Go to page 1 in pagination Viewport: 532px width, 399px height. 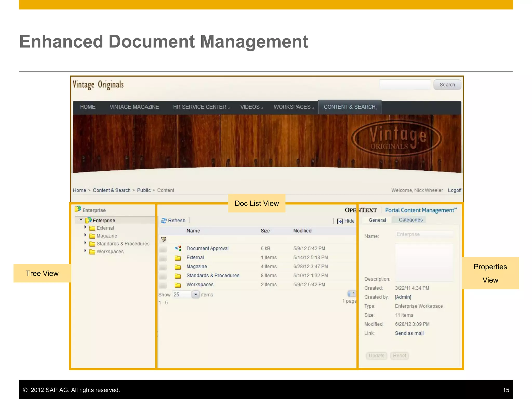(x=352, y=294)
